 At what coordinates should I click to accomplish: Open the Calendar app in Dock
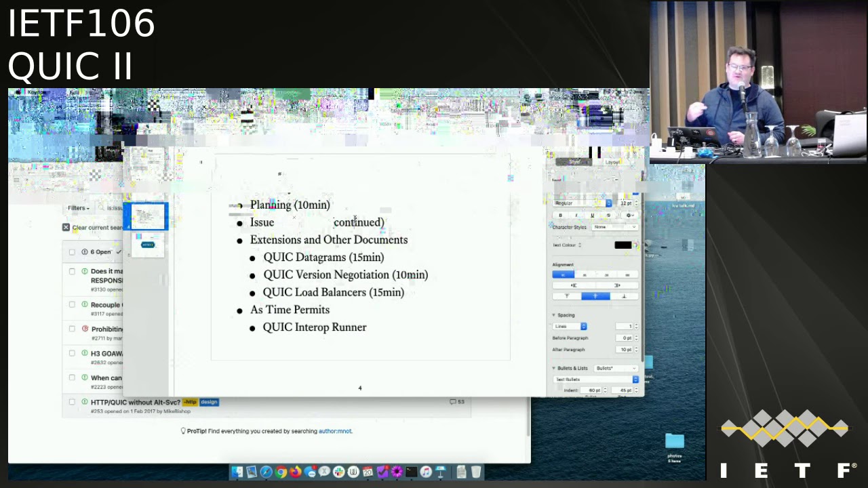(368, 471)
